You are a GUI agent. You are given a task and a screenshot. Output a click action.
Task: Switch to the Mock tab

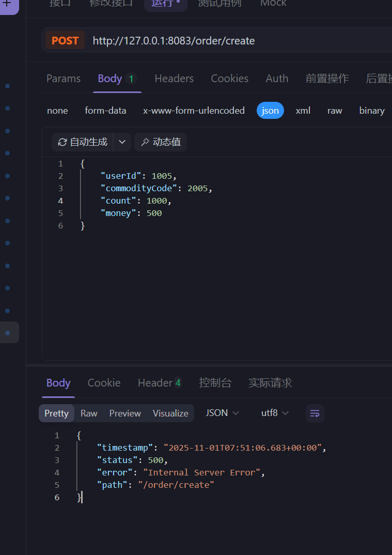[274, 4]
